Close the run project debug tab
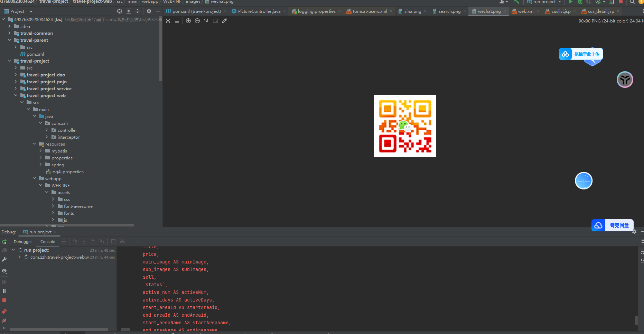The height and width of the screenshot is (334, 644). click(55, 232)
